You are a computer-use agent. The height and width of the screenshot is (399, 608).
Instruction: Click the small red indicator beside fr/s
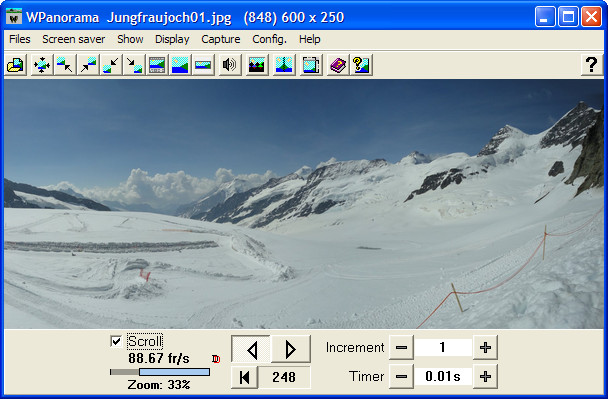[216, 359]
